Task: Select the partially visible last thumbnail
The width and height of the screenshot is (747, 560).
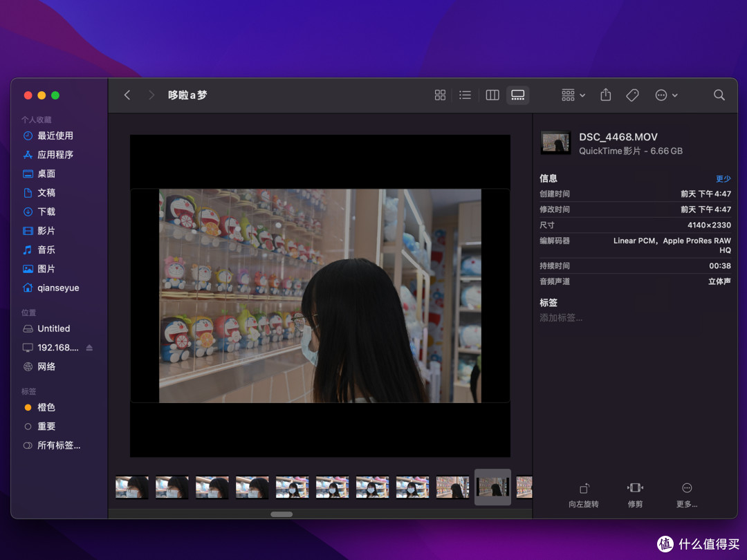Action: pos(524,487)
